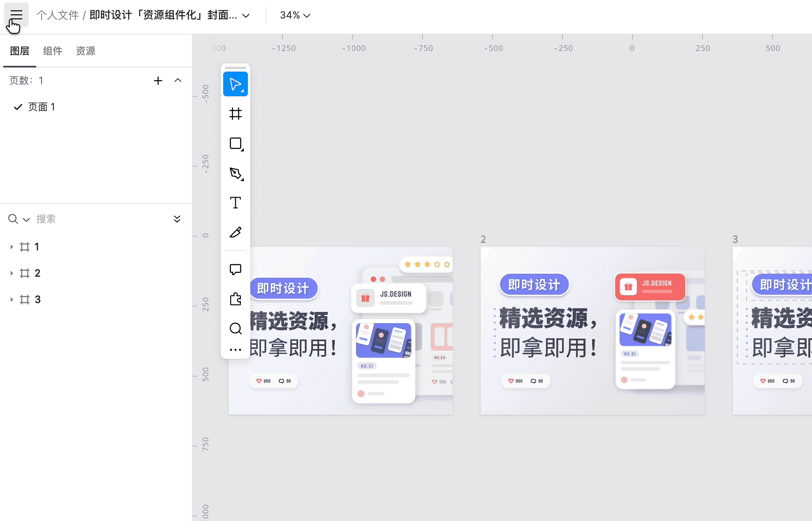Image resolution: width=812 pixels, height=521 pixels.
Task: Expand frame 1 in layers list
Action: (12, 247)
